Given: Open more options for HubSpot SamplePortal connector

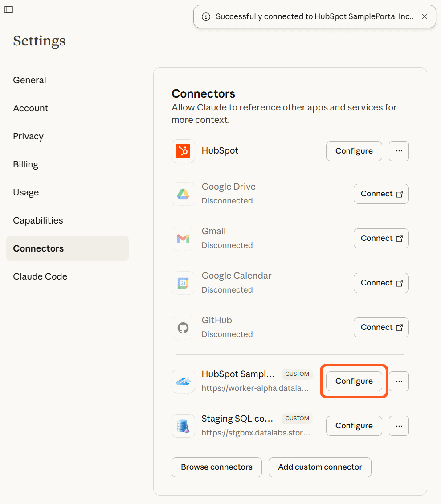Looking at the screenshot, I should pyautogui.click(x=399, y=382).
